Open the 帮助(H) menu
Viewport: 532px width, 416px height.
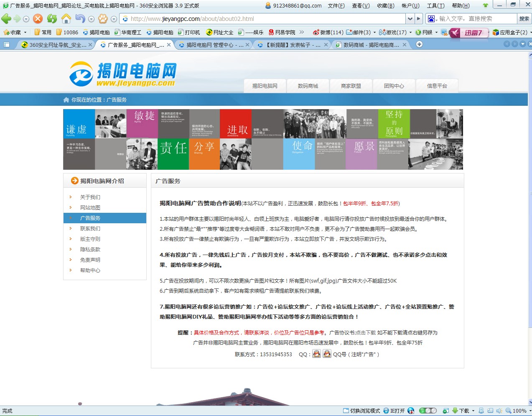tap(461, 5)
